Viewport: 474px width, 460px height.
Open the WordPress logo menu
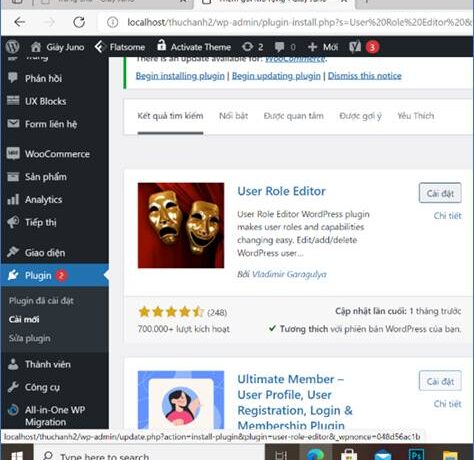[x=13, y=47]
